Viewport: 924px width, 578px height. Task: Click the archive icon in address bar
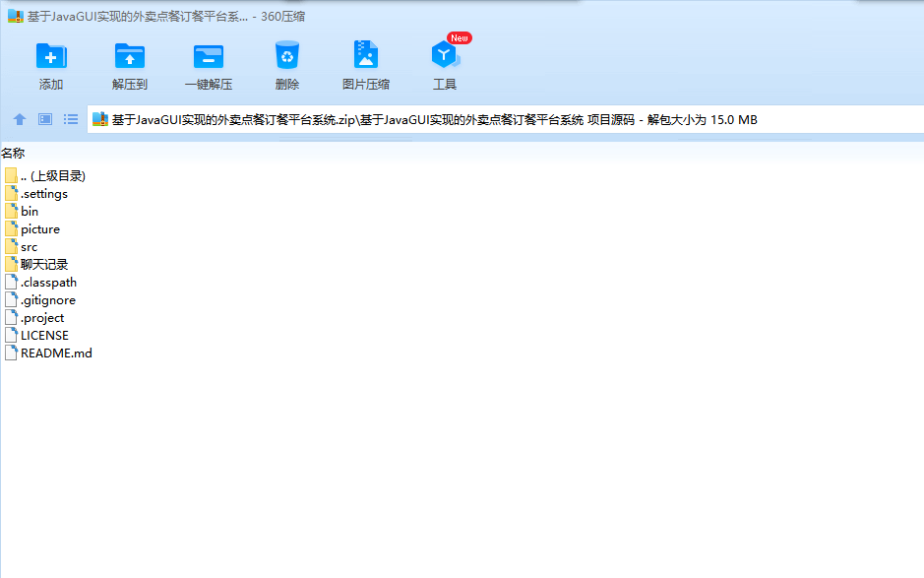pyautogui.click(x=100, y=119)
